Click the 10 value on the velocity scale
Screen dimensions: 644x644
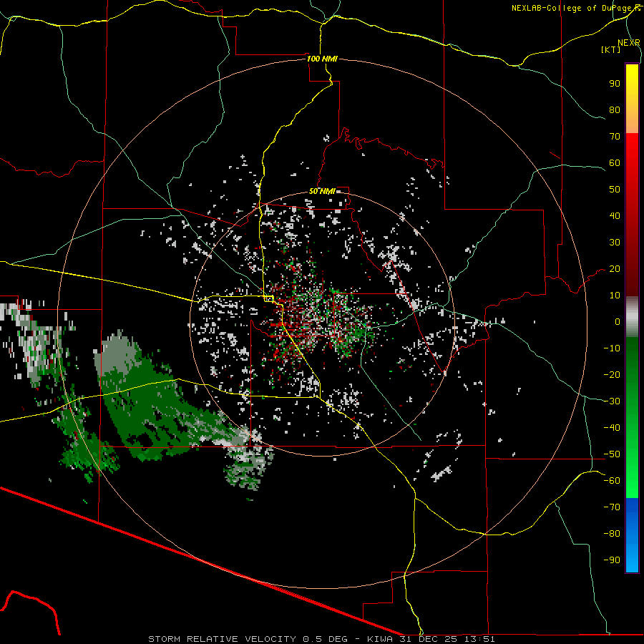[x=615, y=296]
